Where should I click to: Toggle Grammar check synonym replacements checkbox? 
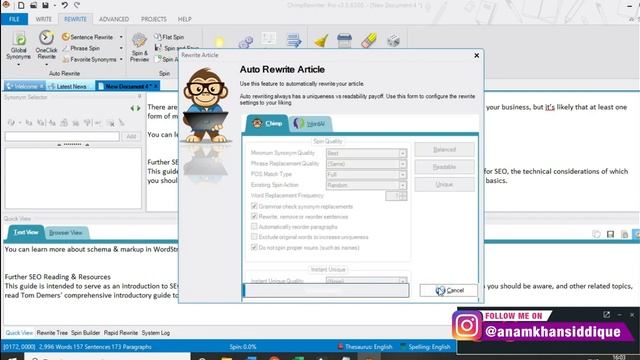254,206
